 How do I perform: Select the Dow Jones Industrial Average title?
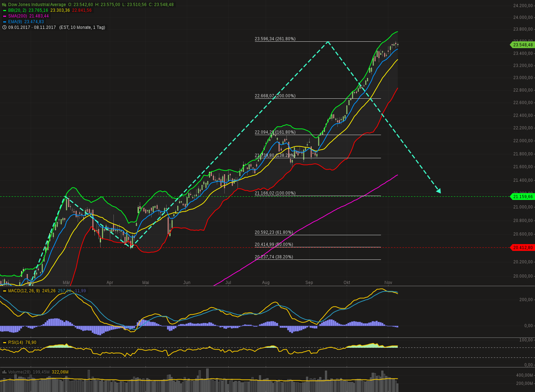[x=37, y=5]
